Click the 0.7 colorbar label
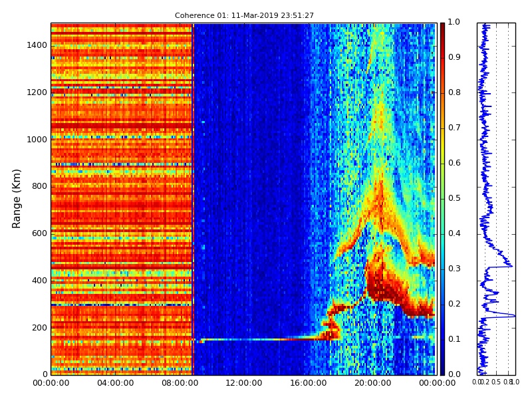Screen dimensions: 532x399 coord(454,128)
